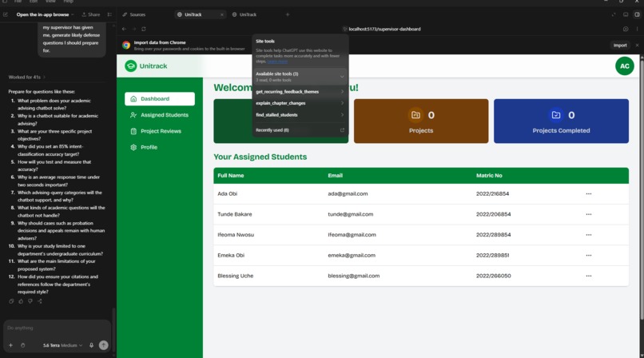Go forward in the in-app browser
The height and width of the screenshot is (358, 644).
pos(134,29)
